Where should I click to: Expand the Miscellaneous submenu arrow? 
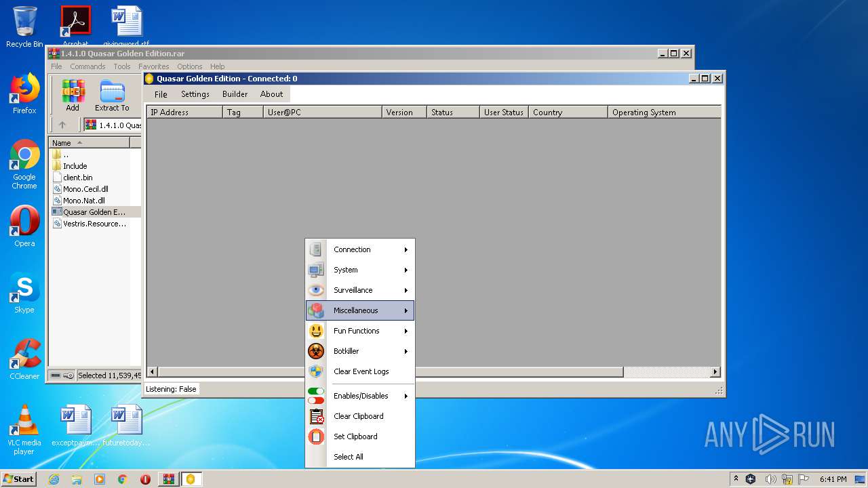[406, 310]
